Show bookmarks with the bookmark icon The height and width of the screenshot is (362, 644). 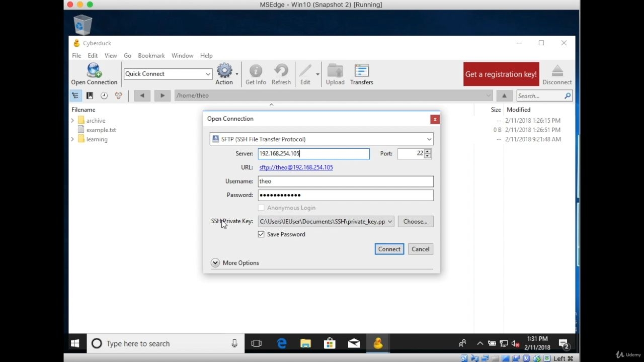coord(90,96)
